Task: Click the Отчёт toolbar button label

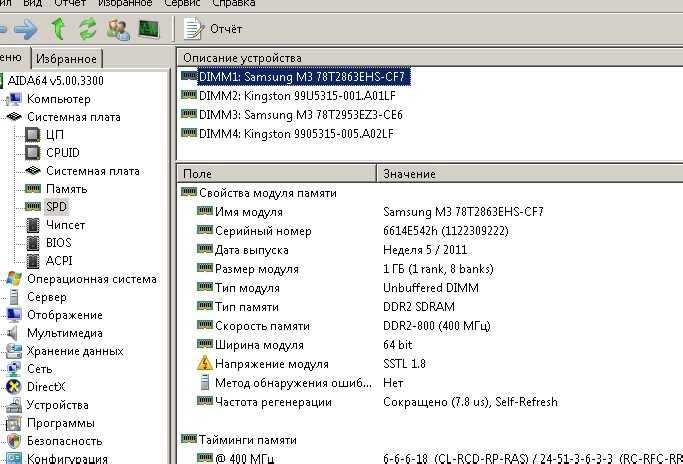Action: pyautogui.click(x=226, y=29)
